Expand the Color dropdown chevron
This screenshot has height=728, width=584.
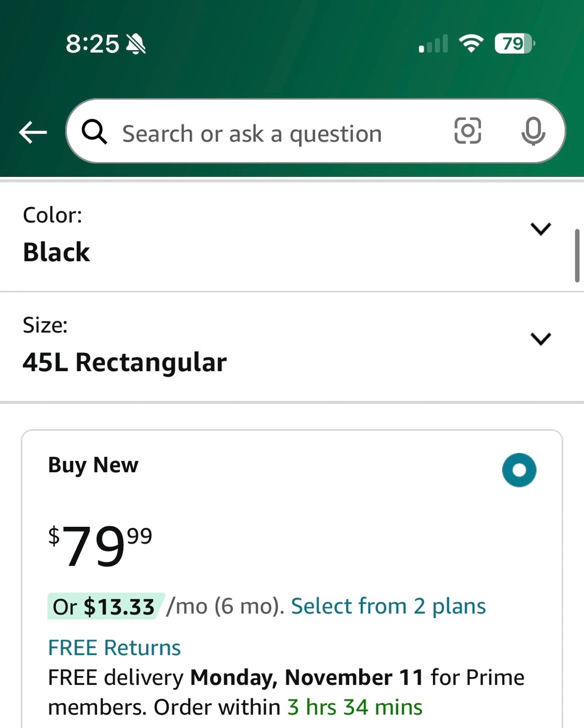[541, 229]
